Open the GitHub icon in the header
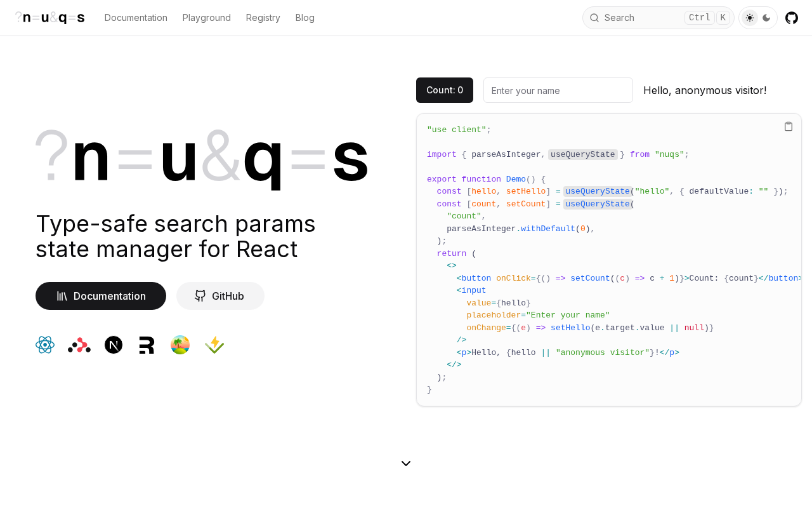Image resolution: width=812 pixels, height=508 pixels. pyautogui.click(x=792, y=18)
